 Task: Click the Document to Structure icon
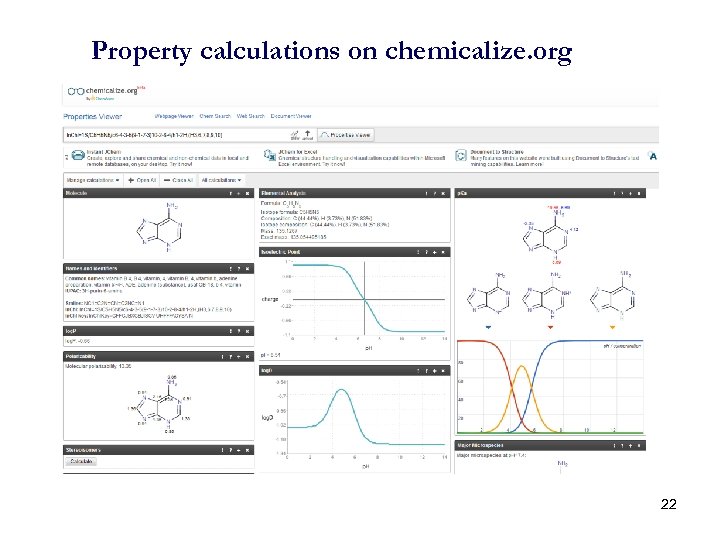pyautogui.click(x=461, y=156)
